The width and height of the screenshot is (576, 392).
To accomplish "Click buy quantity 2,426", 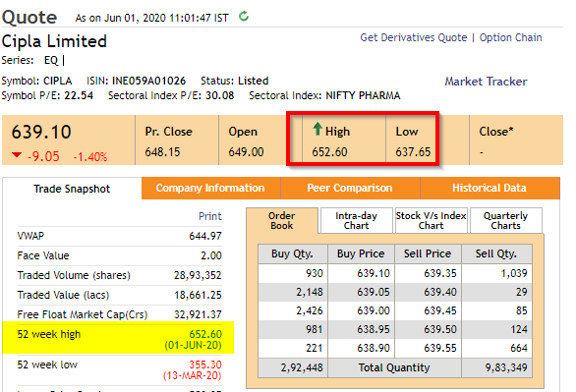I will (310, 310).
